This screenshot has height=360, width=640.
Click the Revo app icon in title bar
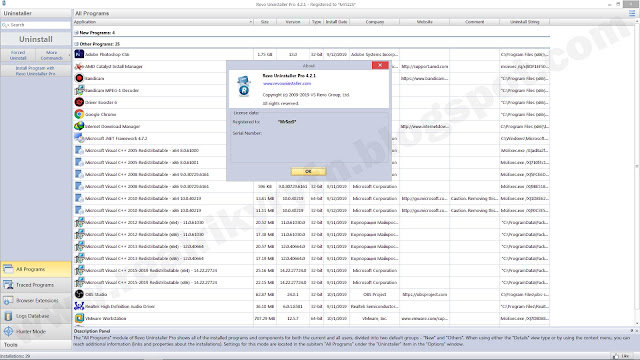(4, 4)
